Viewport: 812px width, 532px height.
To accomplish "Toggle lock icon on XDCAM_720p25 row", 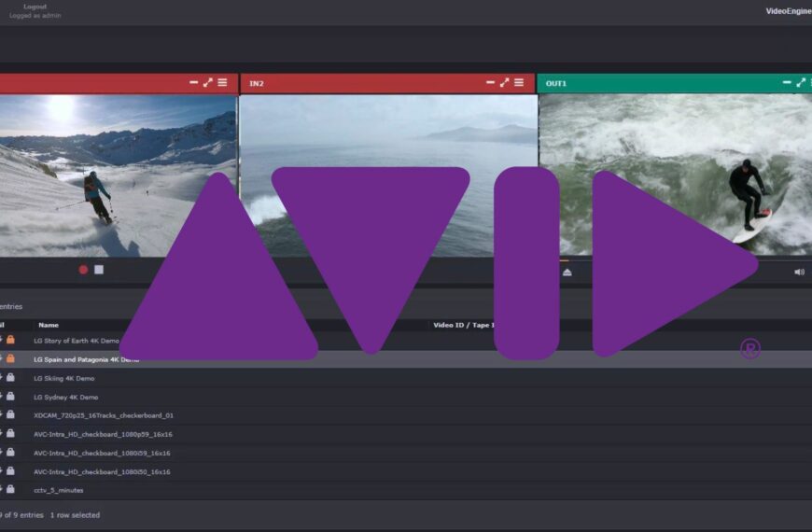I will pos(10,414).
